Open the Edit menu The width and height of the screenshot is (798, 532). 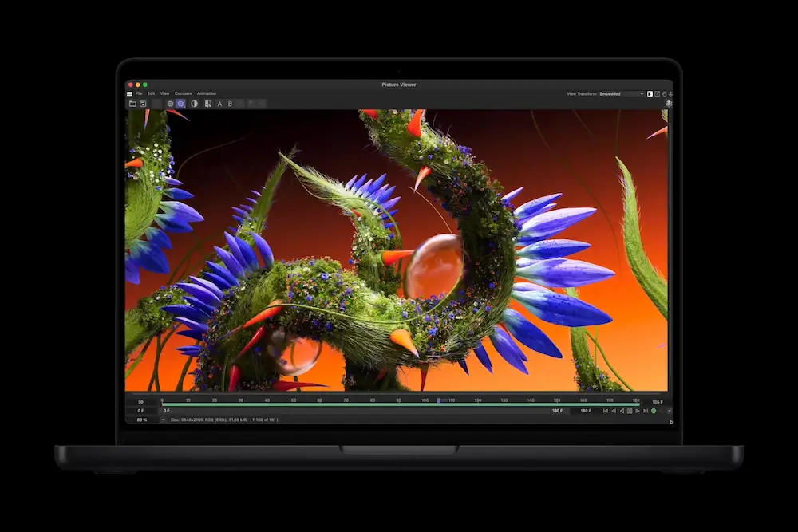pos(151,93)
